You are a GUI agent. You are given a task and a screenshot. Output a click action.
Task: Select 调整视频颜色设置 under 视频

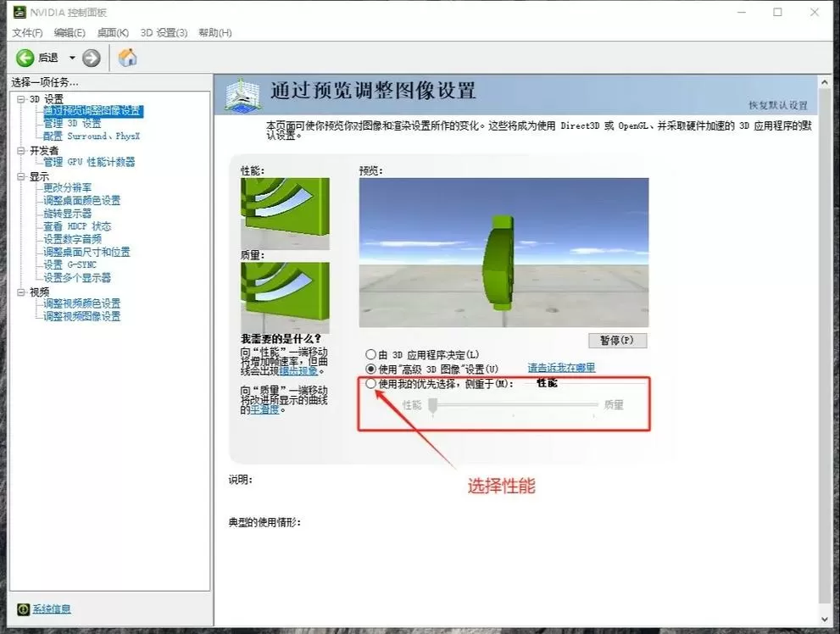point(81,303)
